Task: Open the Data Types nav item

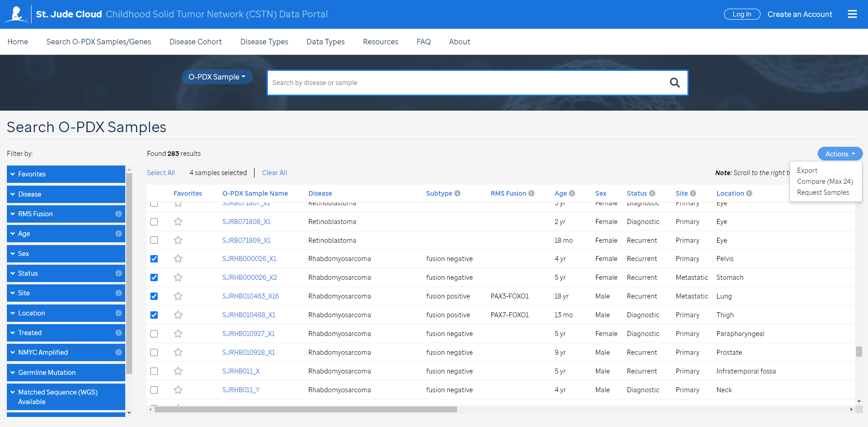Action: pos(325,42)
